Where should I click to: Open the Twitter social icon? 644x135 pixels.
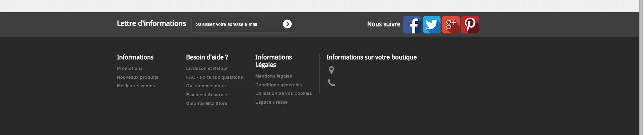[431, 25]
